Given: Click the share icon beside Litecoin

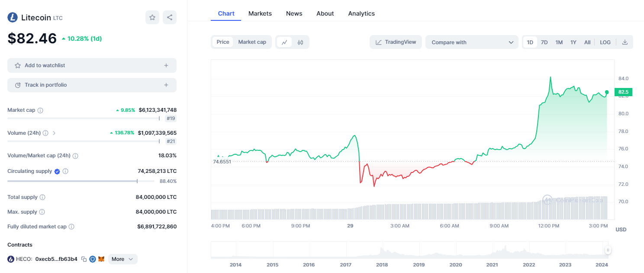Looking at the screenshot, I should point(170,17).
